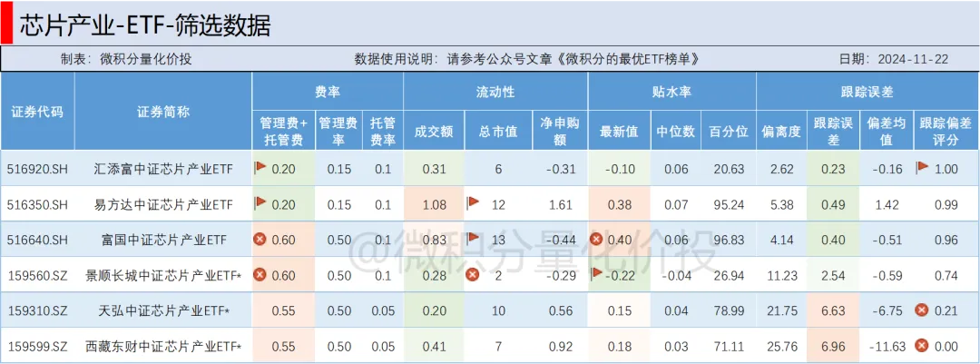Click the red square beside the title
The image size is (980, 364).
[x=6, y=24]
